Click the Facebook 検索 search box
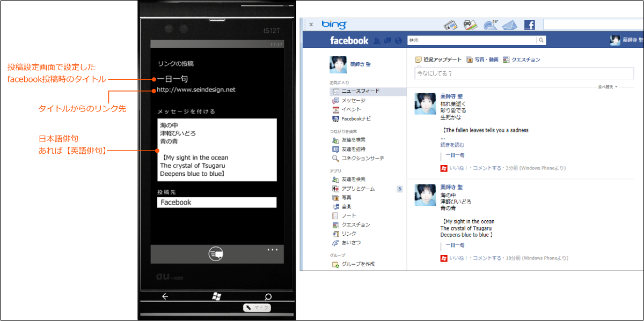The width and height of the screenshot is (644, 321). point(472,40)
